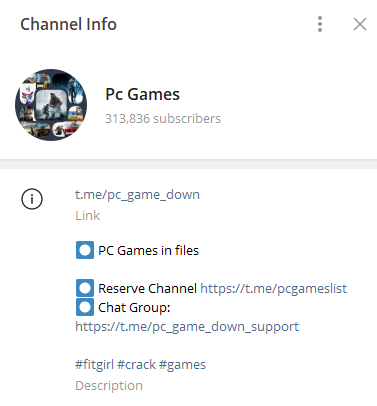Click the Description label
Image resolution: width=377 pixels, height=406 pixels.
point(109,385)
